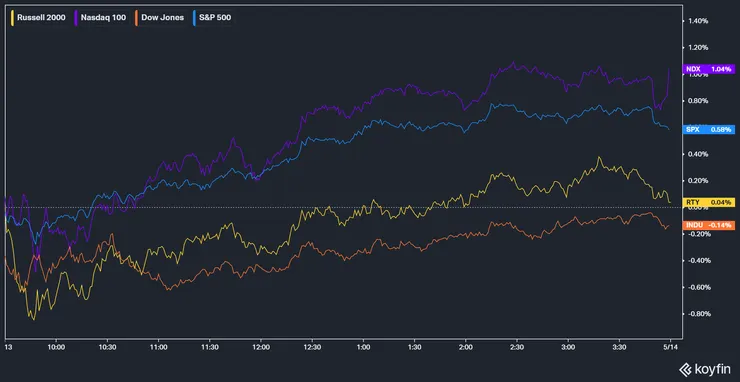Click the purple Nasdaq 100 legend color bar
This screenshot has height=382, width=740.
coord(76,18)
